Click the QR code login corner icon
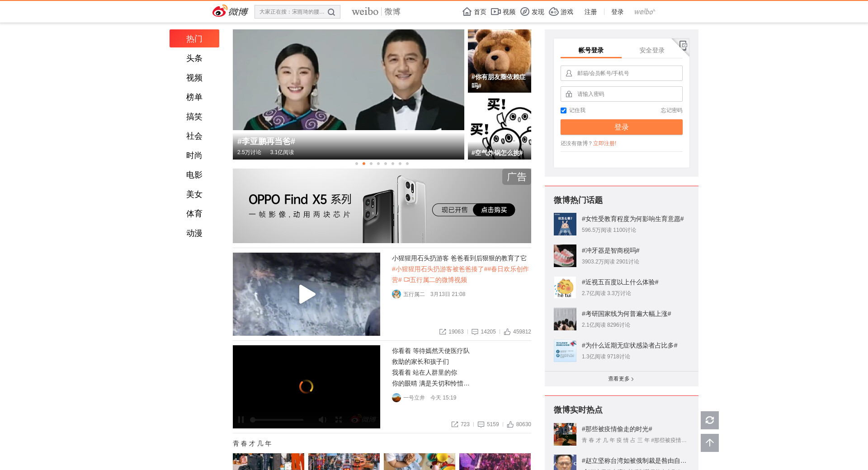 (683, 45)
